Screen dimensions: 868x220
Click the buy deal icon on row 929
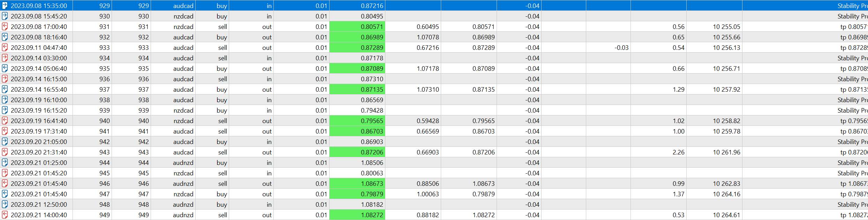coord(5,6)
